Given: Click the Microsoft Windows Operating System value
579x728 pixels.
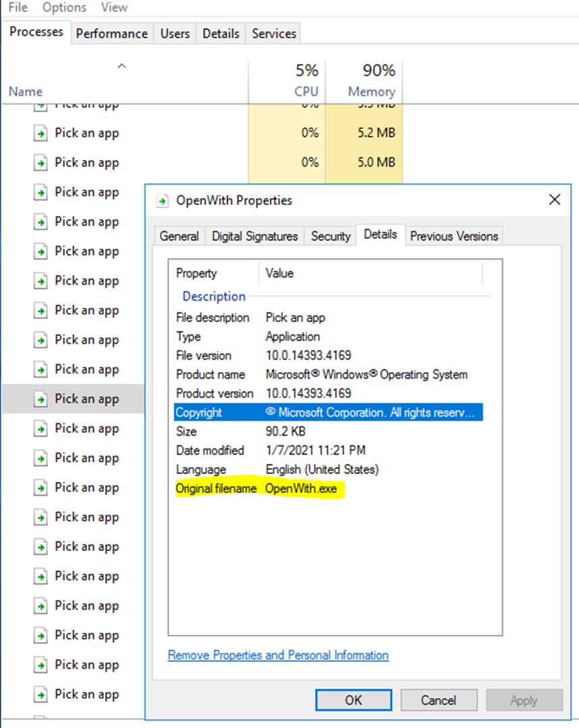Looking at the screenshot, I should (366, 375).
